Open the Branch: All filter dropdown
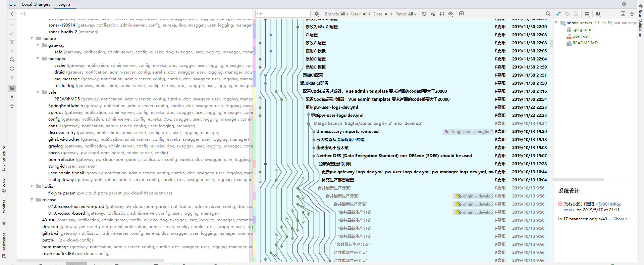Image resolution: width=644 pixels, height=265 pixels. coord(336,14)
